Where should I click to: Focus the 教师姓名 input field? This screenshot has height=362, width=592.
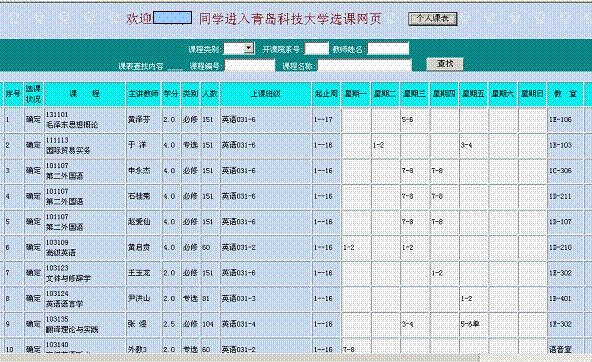[388, 48]
